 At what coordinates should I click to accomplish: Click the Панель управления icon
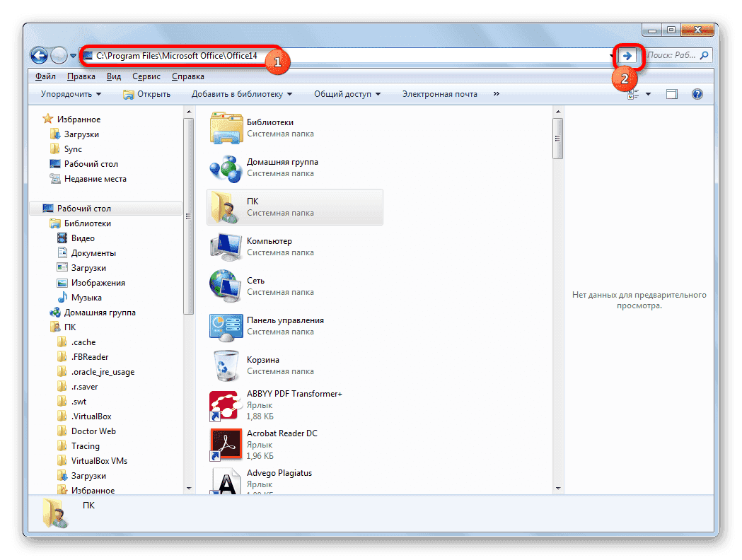tap(226, 327)
